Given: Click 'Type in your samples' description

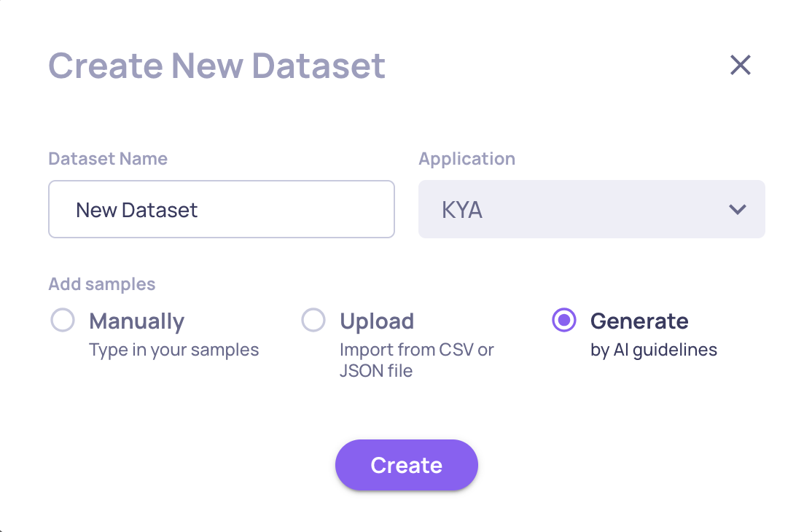Looking at the screenshot, I should click(x=173, y=350).
